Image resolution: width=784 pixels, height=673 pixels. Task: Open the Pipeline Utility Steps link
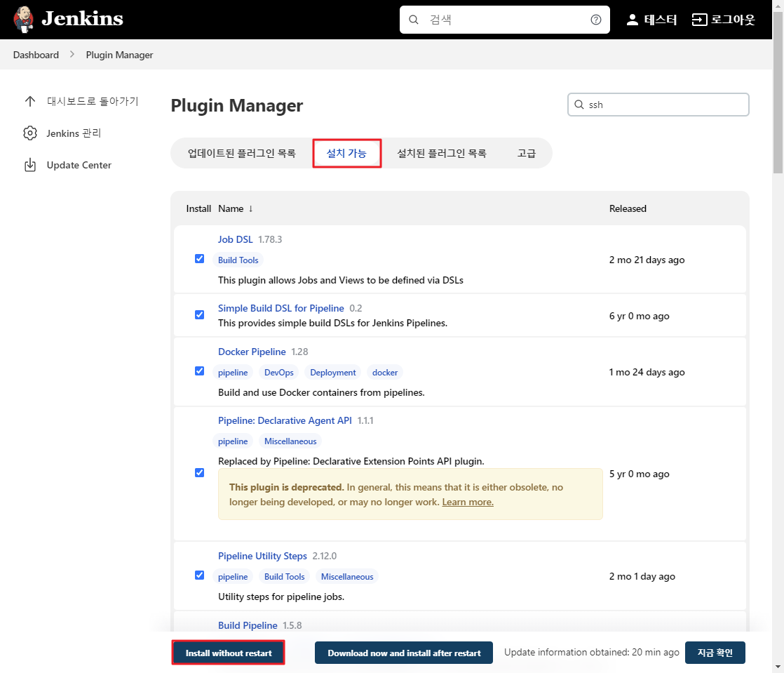262,556
